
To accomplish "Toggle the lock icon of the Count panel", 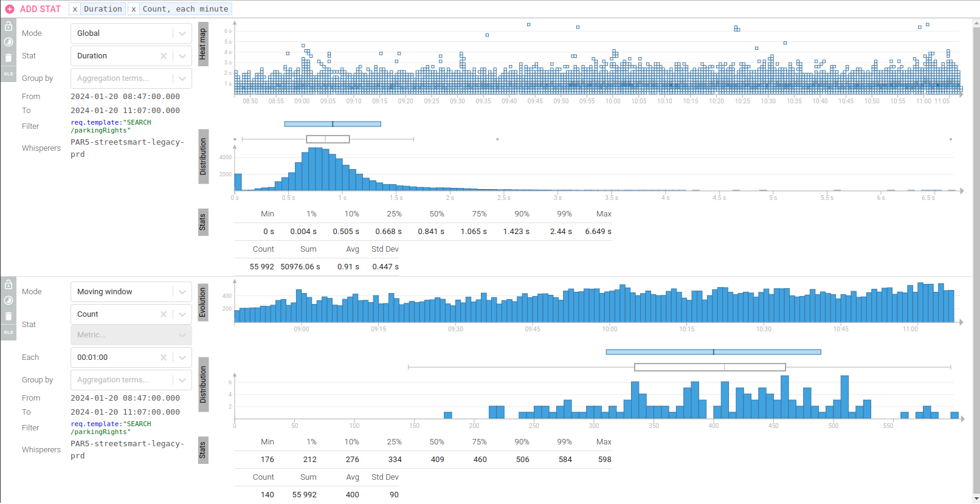I will 9,285.
